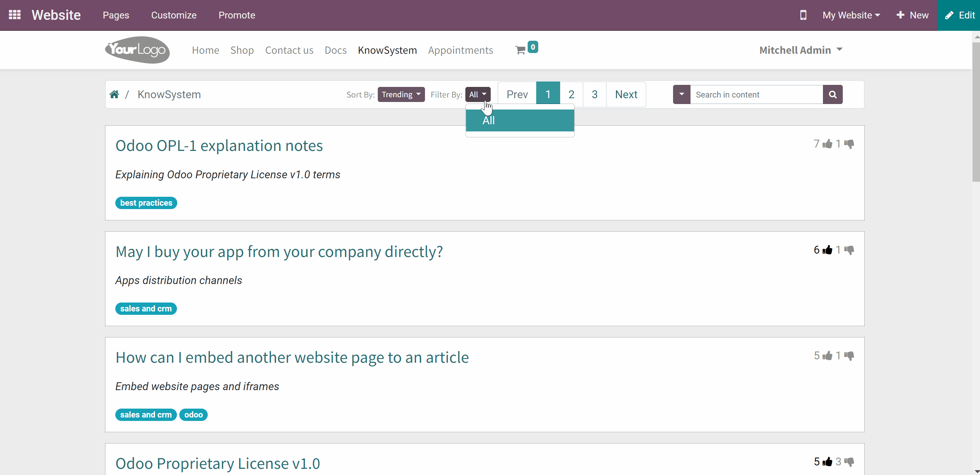Click the pencil Edit button
980x475 pixels.
(x=959, y=15)
